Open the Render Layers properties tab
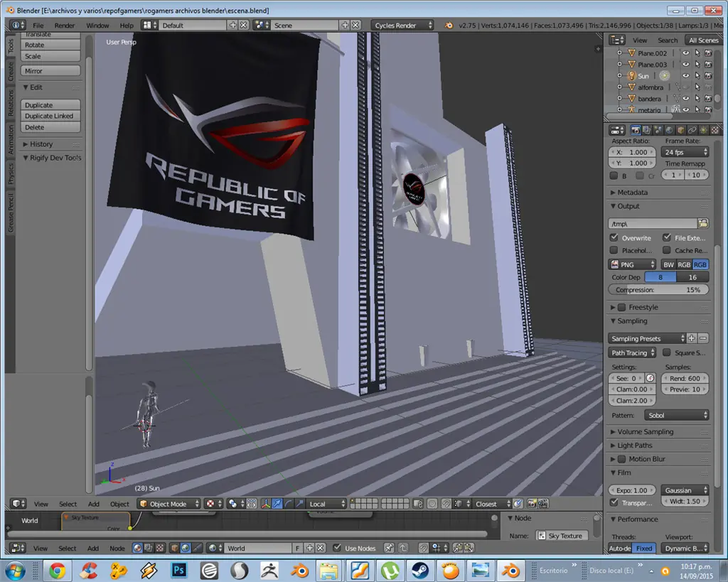This screenshot has width=728, height=582. coord(647,130)
